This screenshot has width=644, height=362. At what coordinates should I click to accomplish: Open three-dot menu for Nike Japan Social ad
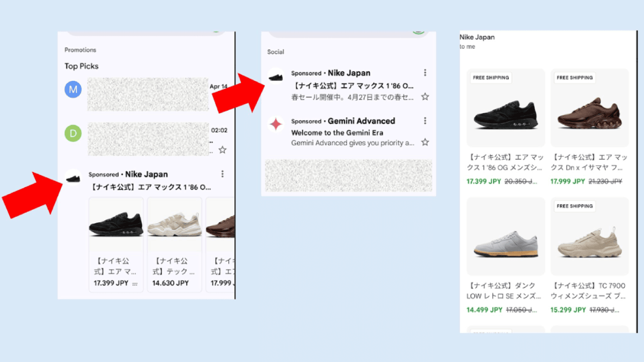click(425, 73)
